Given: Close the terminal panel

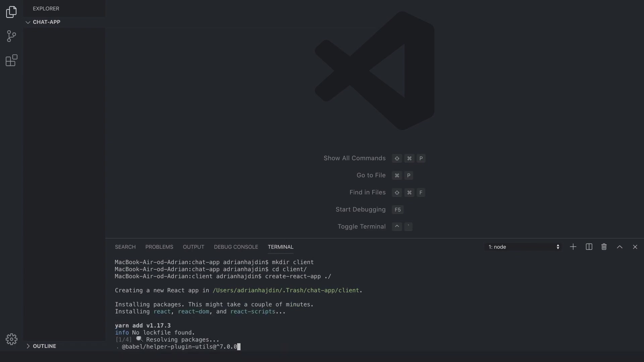Looking at the screenshot, I should 635,247.
